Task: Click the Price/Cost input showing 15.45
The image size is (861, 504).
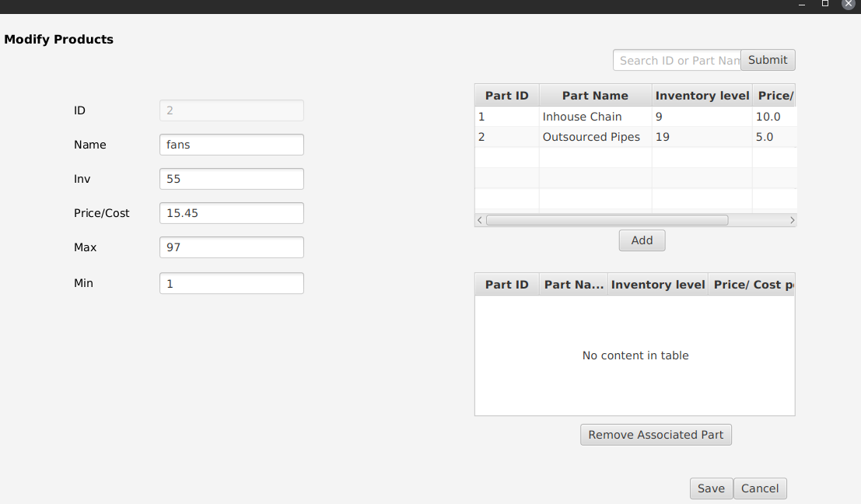Action: pyautogui.click(x=231, y=212)
